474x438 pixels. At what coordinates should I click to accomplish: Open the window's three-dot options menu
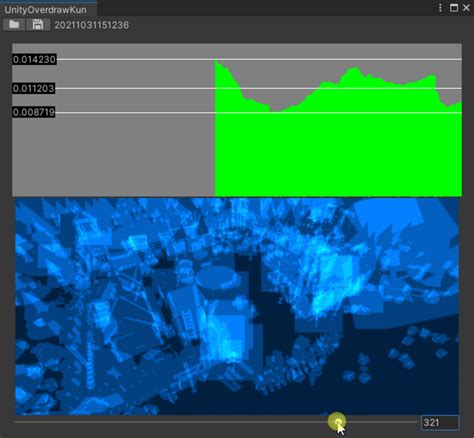pyautogui.click(x=440, y=8)
